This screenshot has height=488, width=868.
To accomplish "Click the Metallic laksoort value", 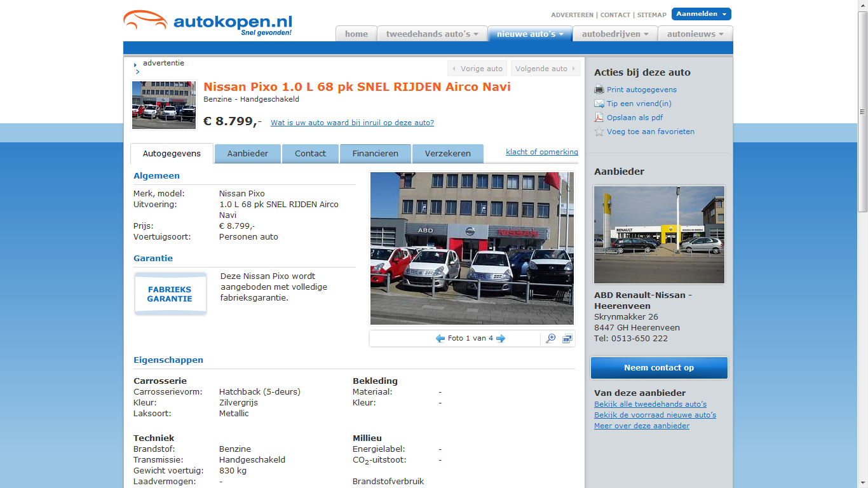I will pos(234,414).
